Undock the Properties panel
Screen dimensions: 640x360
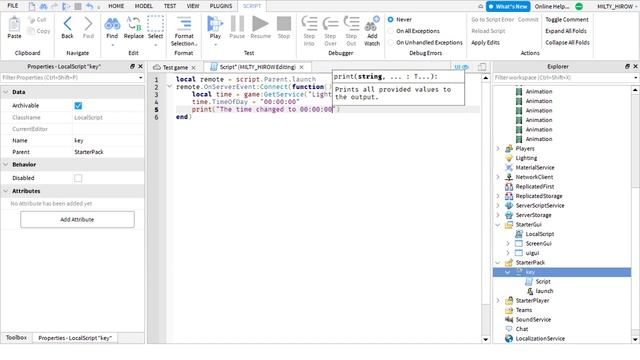(x=132, y=66)
